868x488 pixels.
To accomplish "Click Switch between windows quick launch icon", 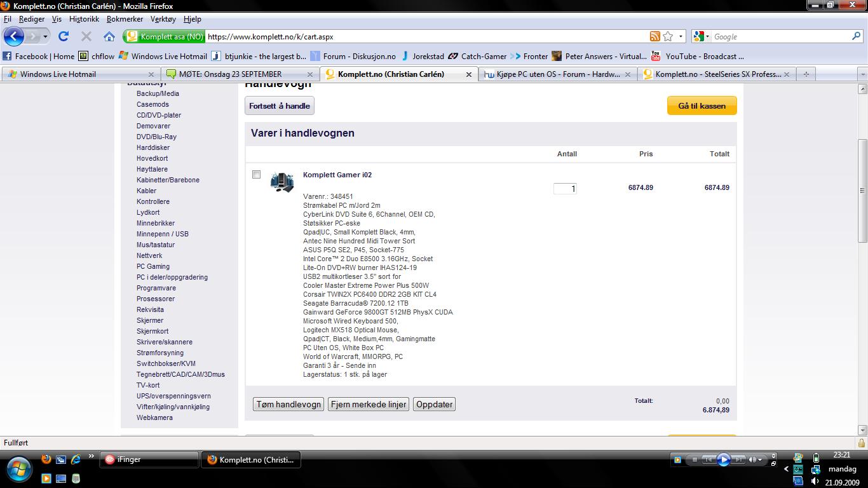I will pyautogui.click(x=61, y=459).
